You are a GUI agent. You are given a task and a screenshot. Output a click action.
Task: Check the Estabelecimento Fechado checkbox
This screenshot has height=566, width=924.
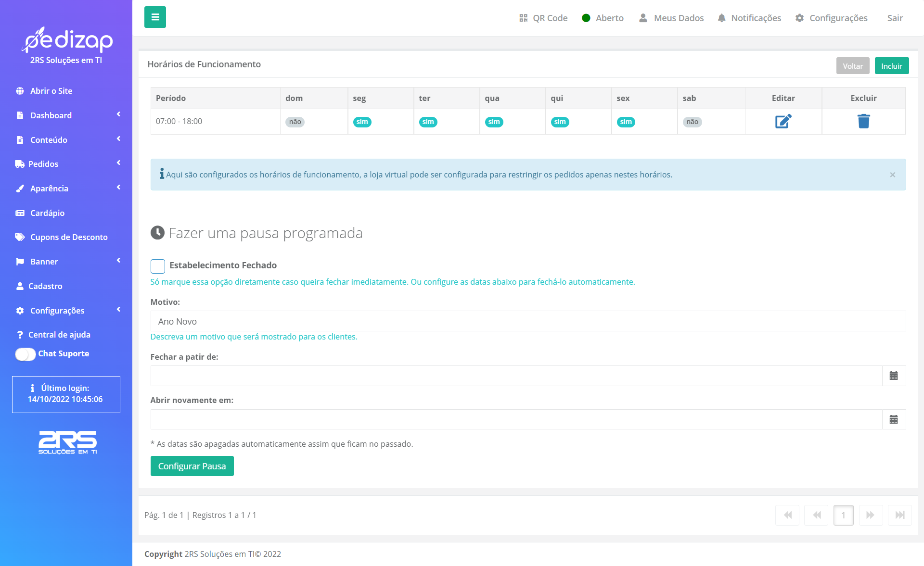[158, 266]
